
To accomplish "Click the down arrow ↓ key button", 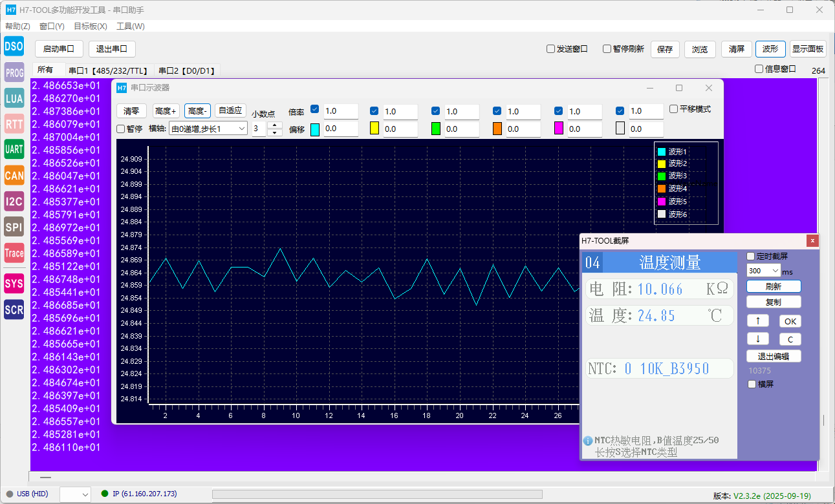I will click(x=757, y=339).
